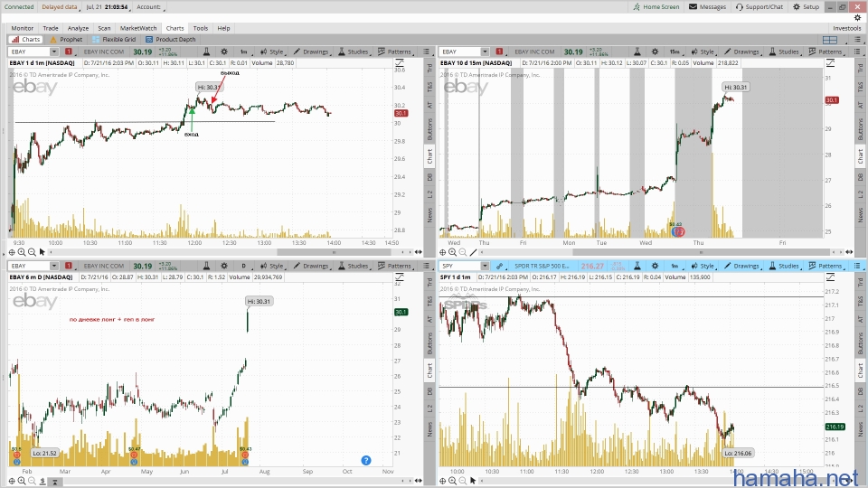Switch to the Monitor tab

(22, 28)
